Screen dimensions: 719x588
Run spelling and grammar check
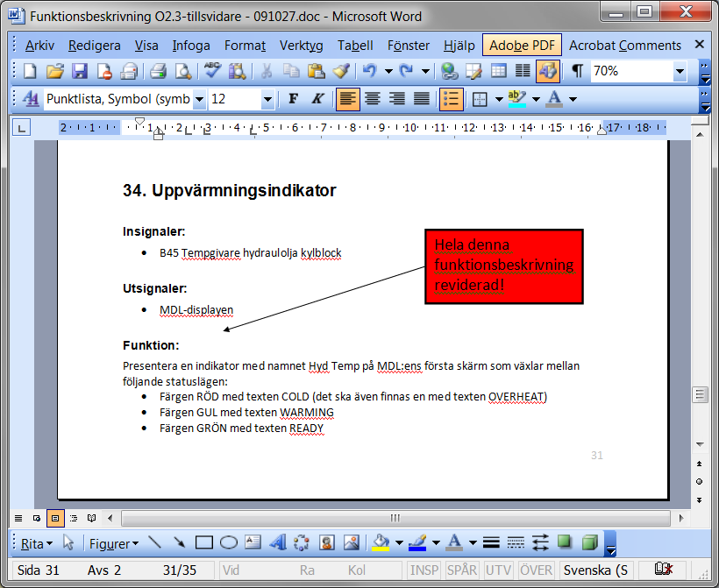pyautogui.click(x=213, y=72)
